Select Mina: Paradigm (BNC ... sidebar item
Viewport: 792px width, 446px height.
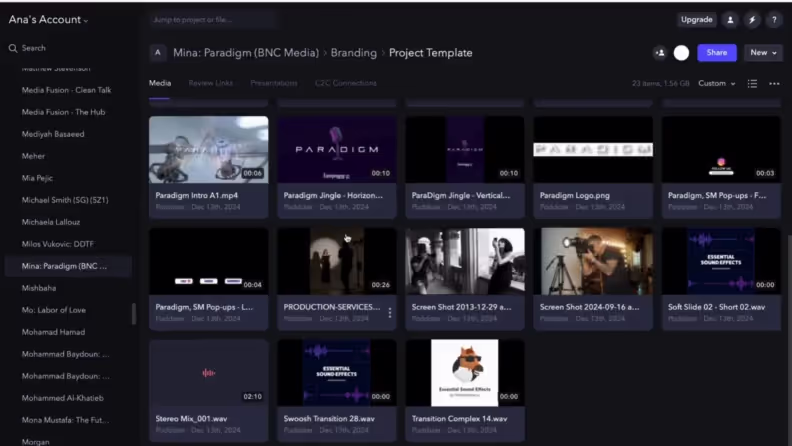point(68,266)
